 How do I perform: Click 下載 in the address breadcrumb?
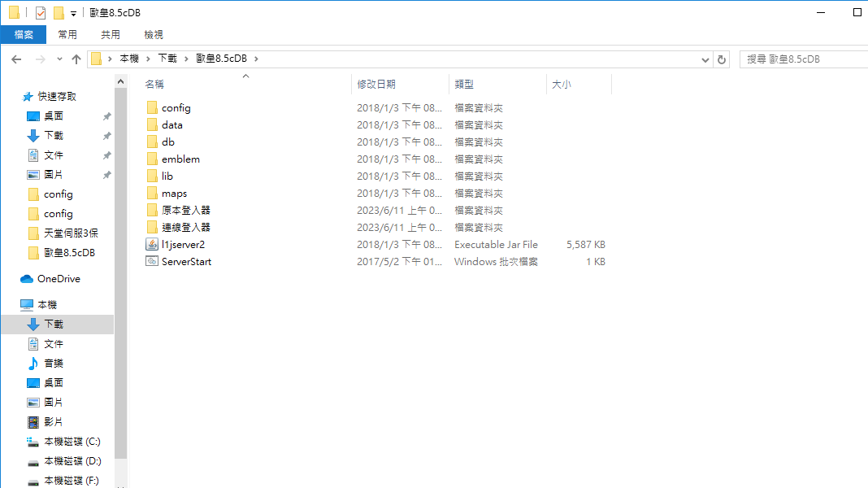pyautogui.click(x=167, y=59)
